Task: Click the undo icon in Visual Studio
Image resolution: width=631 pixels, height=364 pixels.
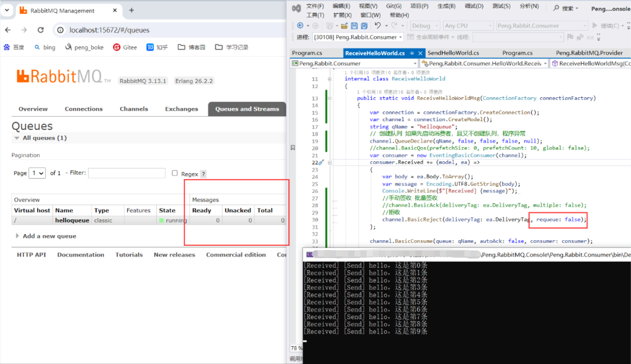Action: pos(378,26)
